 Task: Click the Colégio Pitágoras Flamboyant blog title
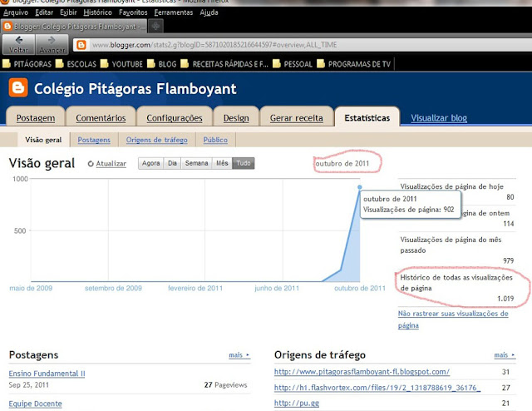point(135,89)
